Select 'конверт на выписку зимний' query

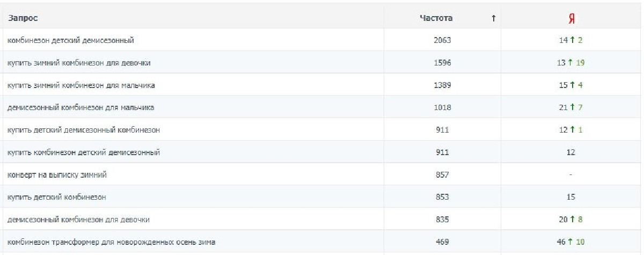(57, 175)
